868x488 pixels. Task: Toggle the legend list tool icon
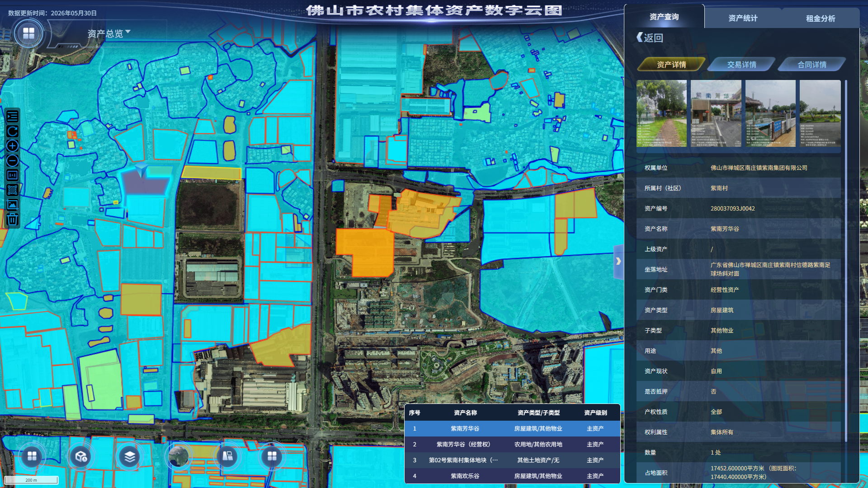pyautogui.click(x=12, y=117)
